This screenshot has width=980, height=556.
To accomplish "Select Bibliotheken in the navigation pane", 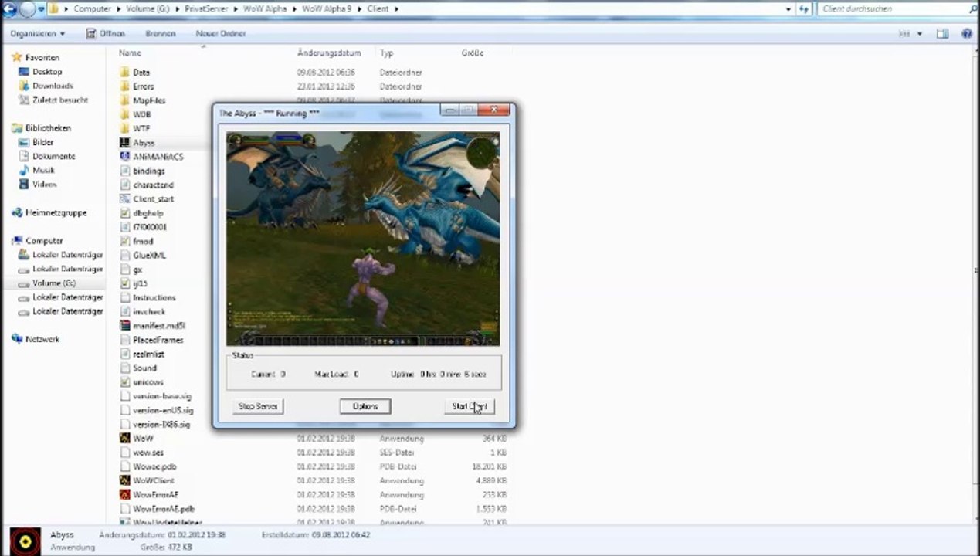I will tap(48, 128).
